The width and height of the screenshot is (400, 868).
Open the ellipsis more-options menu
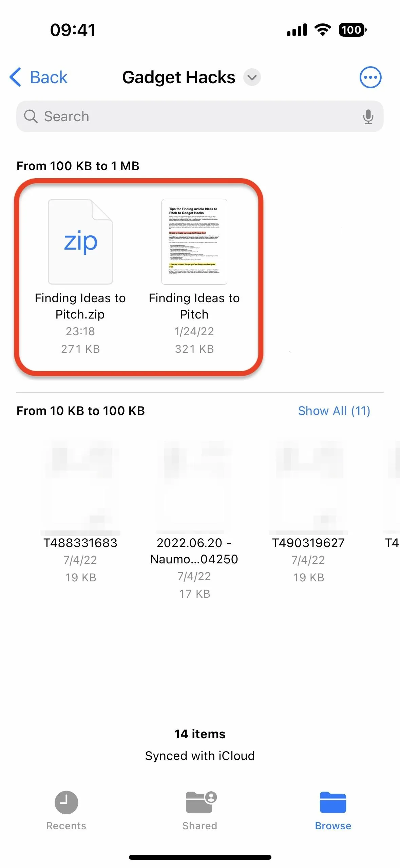pos(370,77)
